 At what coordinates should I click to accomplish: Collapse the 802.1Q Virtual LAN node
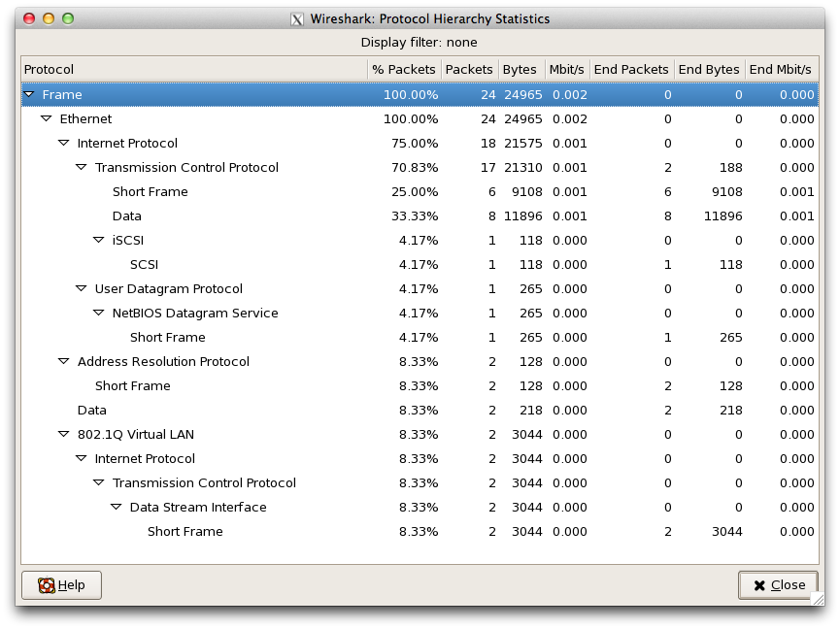[64, 434]
